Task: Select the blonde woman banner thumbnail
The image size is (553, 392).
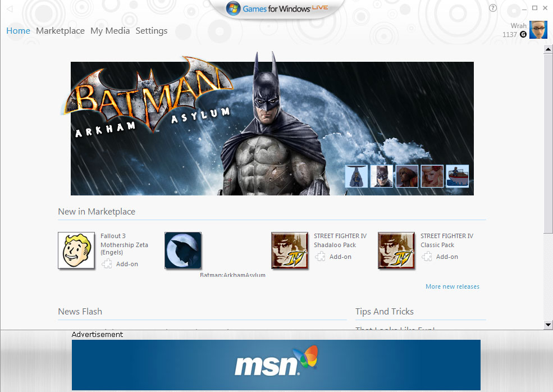Action: 432,176
